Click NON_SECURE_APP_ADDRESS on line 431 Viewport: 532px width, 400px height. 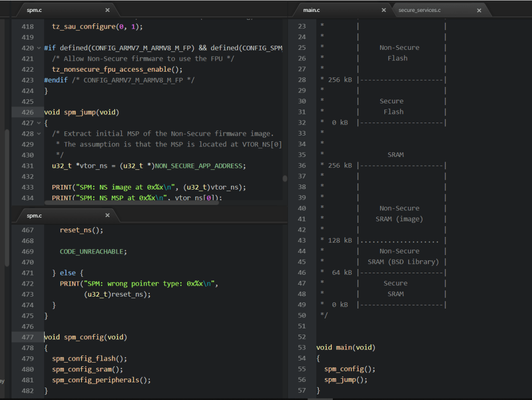200,166
